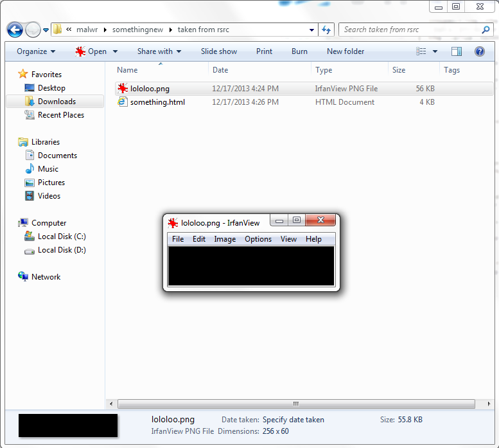
Task: Expand the arrow after malwr breadcrumb
Action: tap(105, 30)
